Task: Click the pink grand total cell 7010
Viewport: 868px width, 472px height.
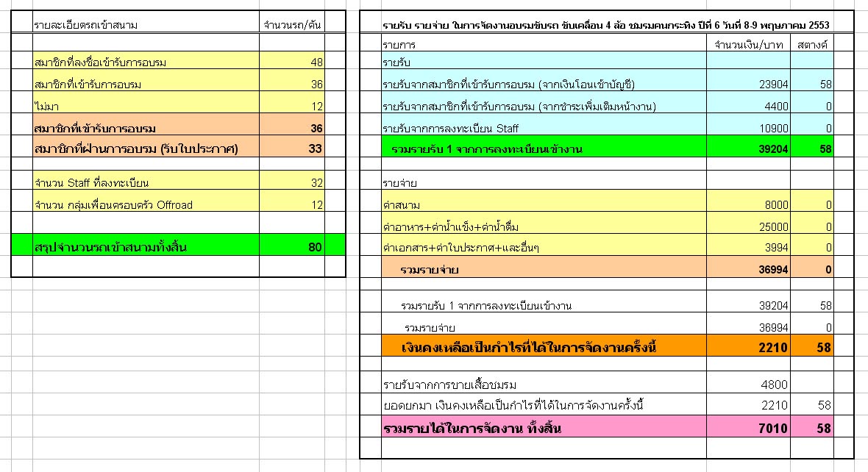Action: [748, 428]
